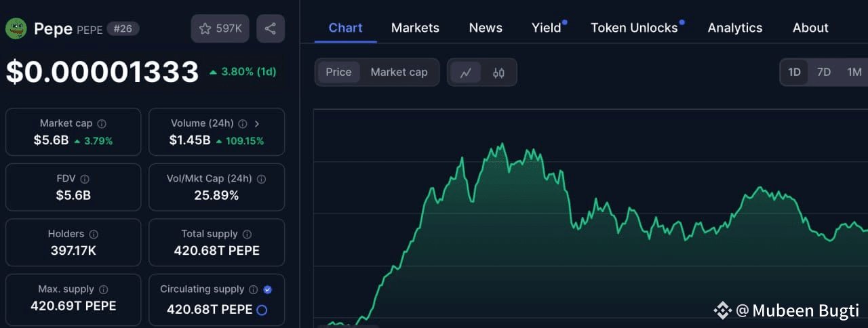Click the Max. supply info icon
The width and height of the screenshot is (868, 328).
(104, 289)
